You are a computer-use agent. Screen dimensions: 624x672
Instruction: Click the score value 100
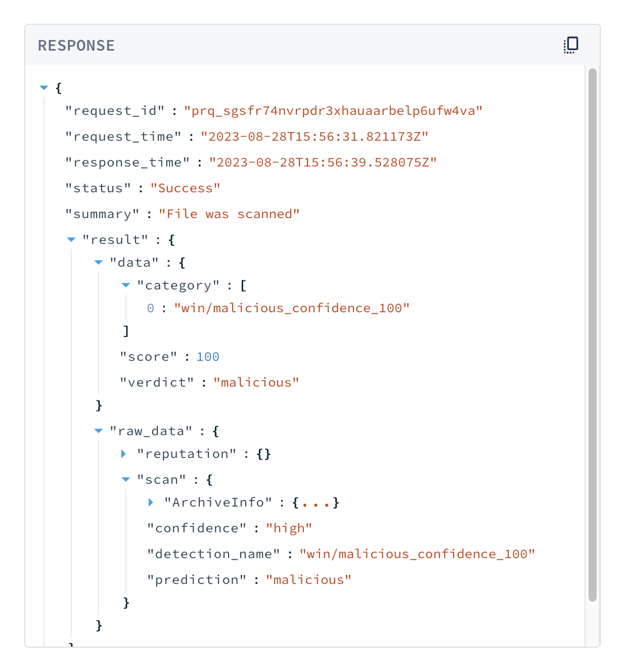(x=208, y=357)
